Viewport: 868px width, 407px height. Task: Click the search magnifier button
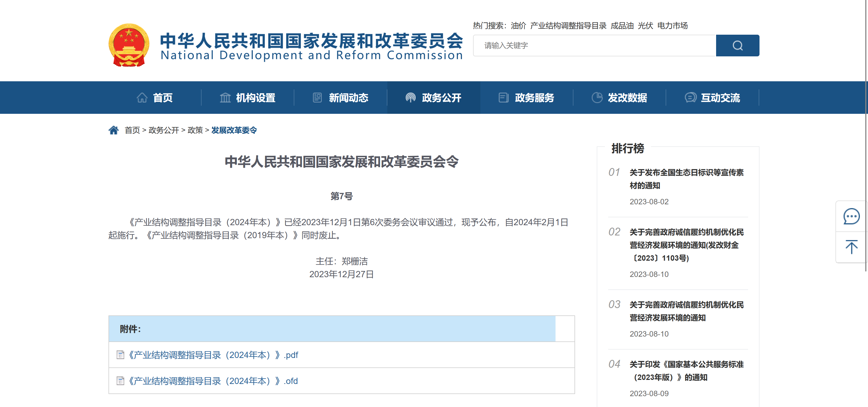click(x=737, y=46)
